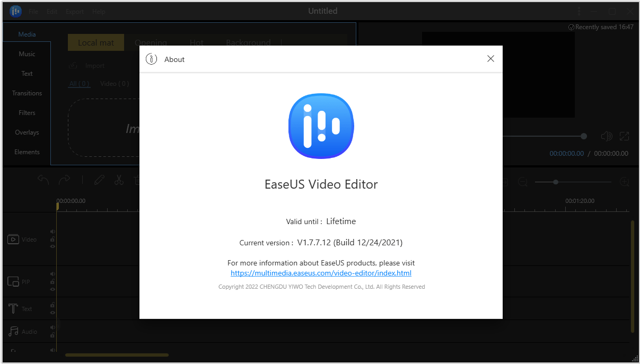Click the horizontal timeline scrollbar
This screenshot has height=364, width=640.
coord(117,355)
